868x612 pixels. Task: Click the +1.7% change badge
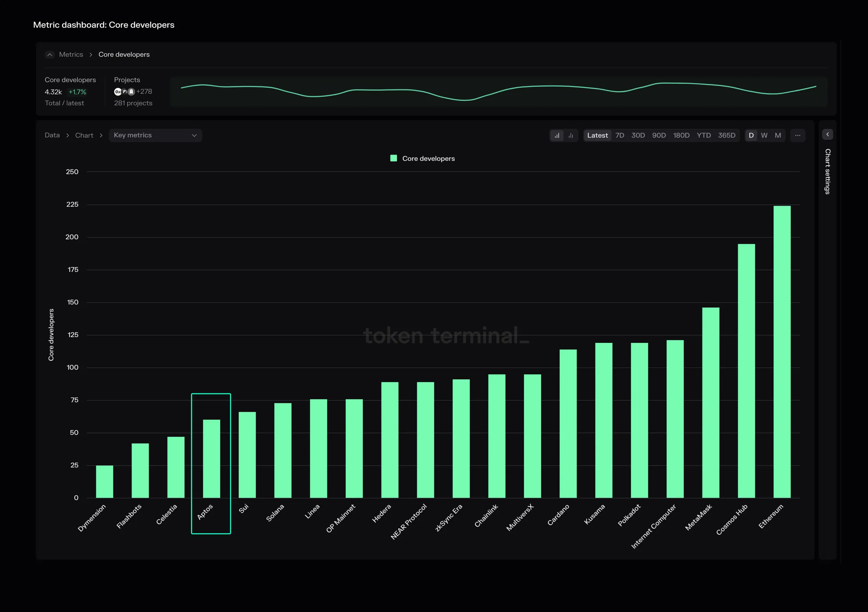coord(78,92)
